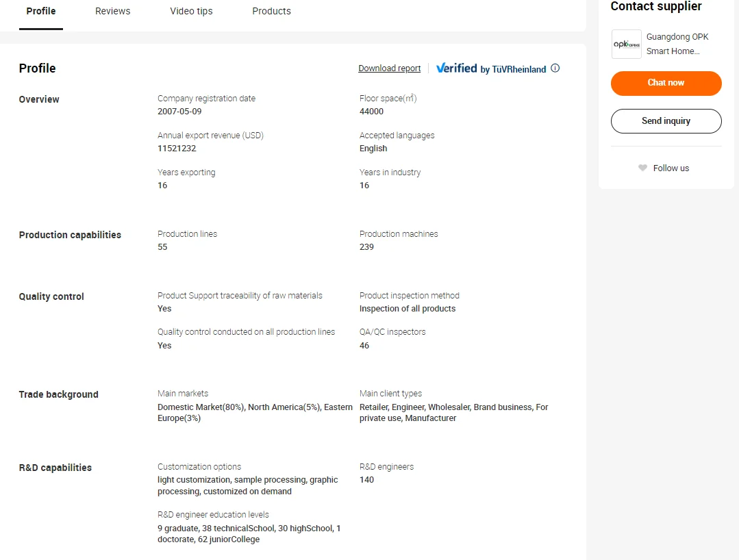
Task: Click the Verified by TüVRheinland badge
Action: point(490,68)
